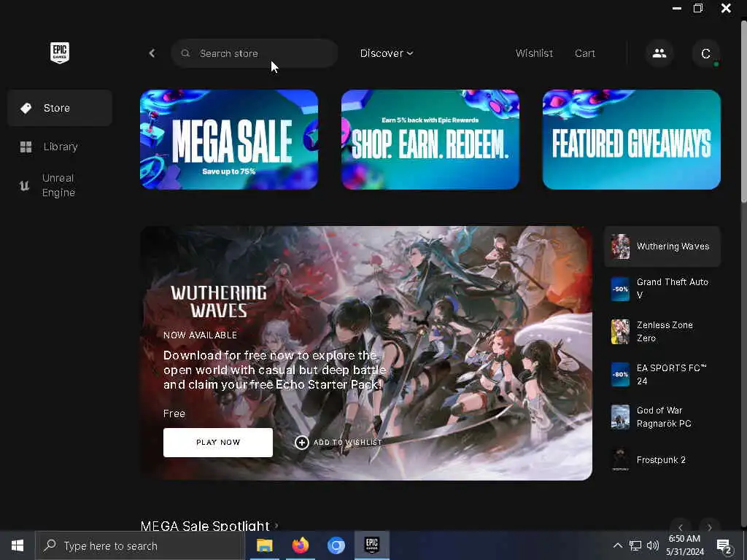The height and width of the screenshot is (560, 747).
Task: Open Shop. Earn. Redeem. banner
Action: click(x=430, y=139)
